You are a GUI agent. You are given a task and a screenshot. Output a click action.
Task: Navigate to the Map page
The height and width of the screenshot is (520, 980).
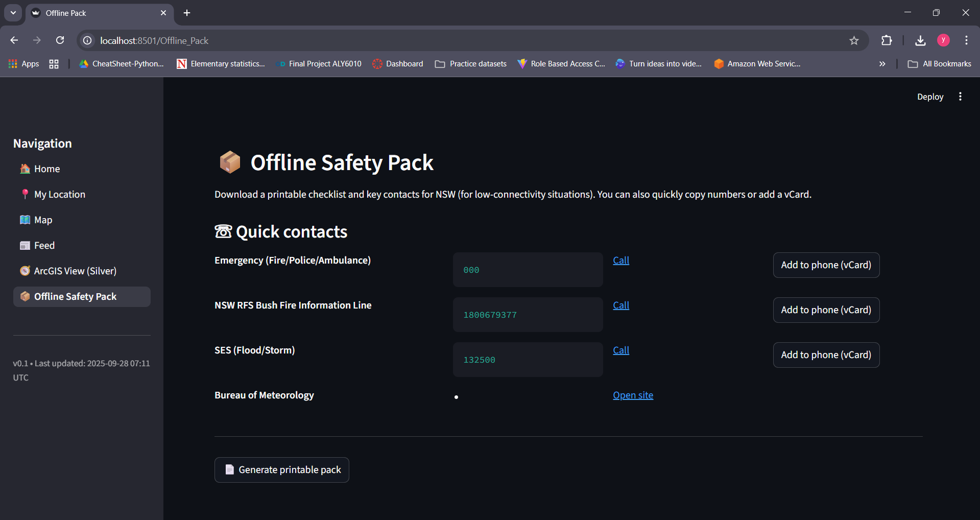coord(82,220)
